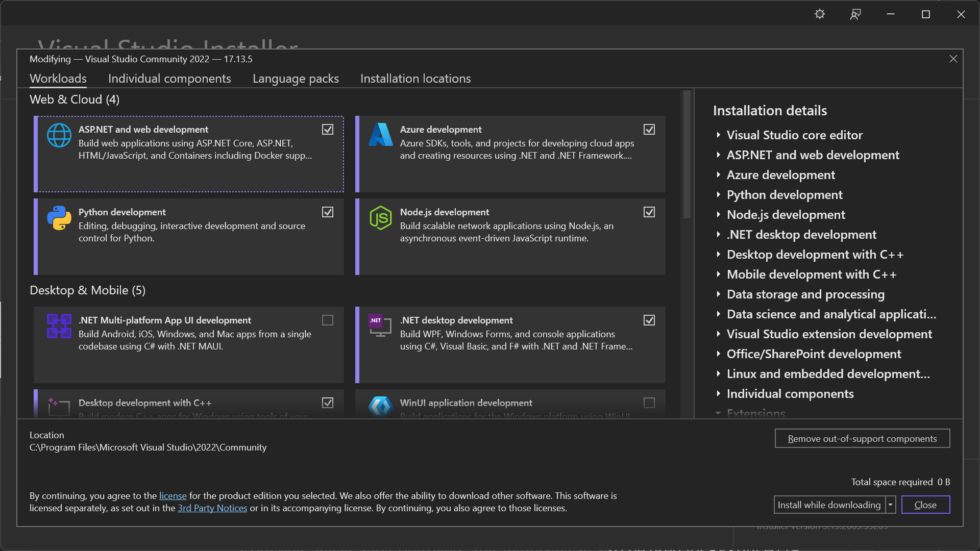This screenshot has width=980, height=551.
Task: Click the Desktop development with C++ icon
Action: point(59,407)
